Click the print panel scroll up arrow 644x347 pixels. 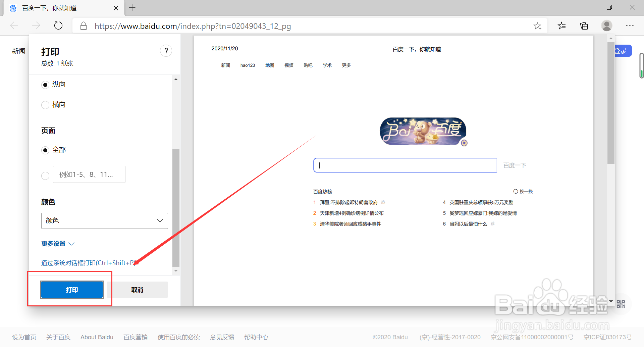point(176,79)
